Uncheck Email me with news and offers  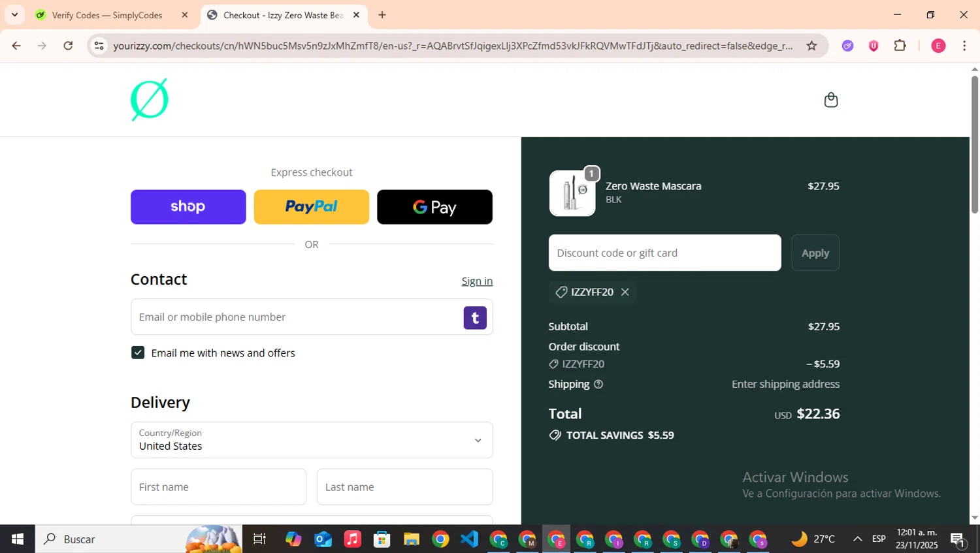(138, 353)
